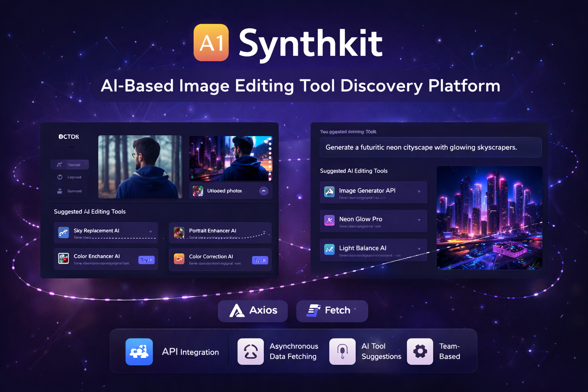Click the Image Generator API icon
The image size is (588, 392).
click(329, 192)
